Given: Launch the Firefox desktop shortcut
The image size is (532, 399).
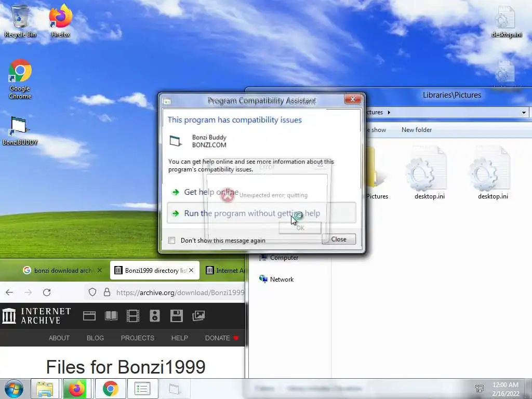Looking at the screenshot, I should pyautogui.click(x=60, y=20).
